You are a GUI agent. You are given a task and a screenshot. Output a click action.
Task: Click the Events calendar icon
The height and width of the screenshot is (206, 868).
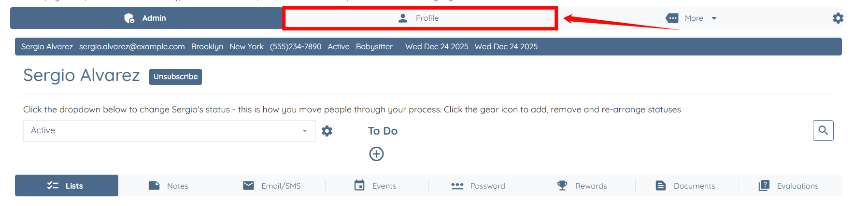coord(359,186)
